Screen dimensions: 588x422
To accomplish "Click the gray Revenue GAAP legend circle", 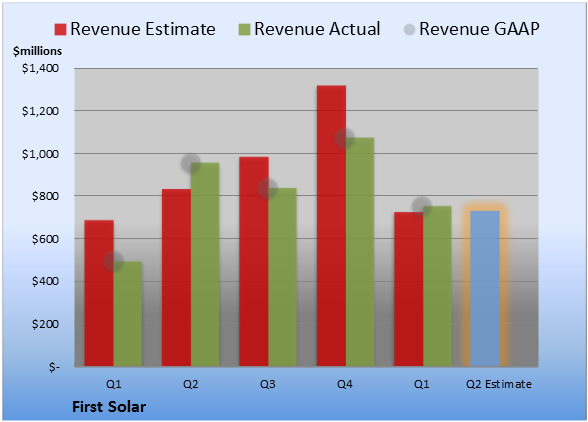I will (x=410, y=29).
